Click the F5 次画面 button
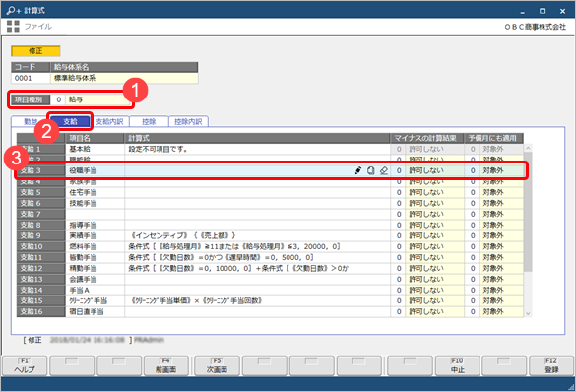Image resolution: width=576 pixels, height=392 pixels. (x=217, y=365)
